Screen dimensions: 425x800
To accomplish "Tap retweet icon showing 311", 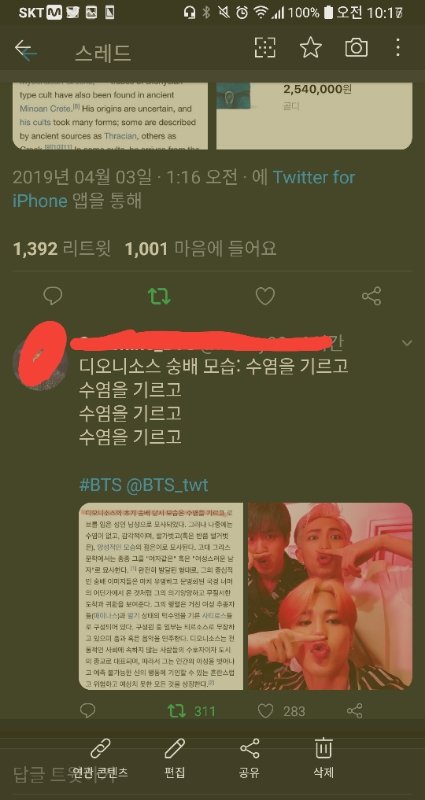I will pos(176,711).
